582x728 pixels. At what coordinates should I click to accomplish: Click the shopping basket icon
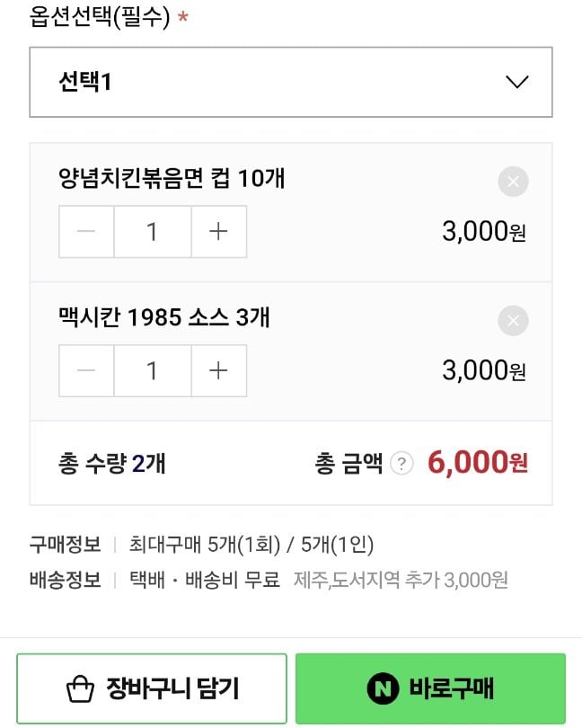[81, 690]
